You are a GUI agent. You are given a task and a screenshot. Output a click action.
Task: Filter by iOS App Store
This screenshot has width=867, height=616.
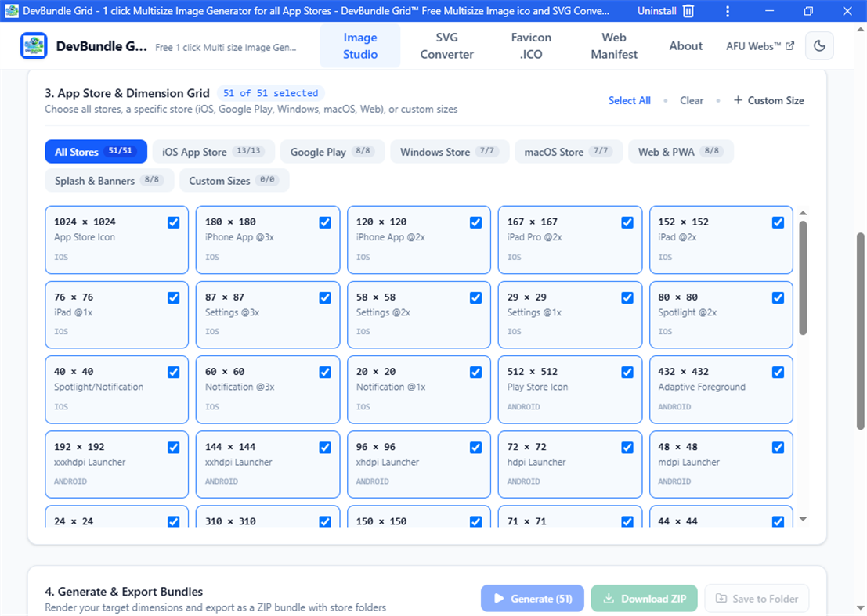pos(213,151)
